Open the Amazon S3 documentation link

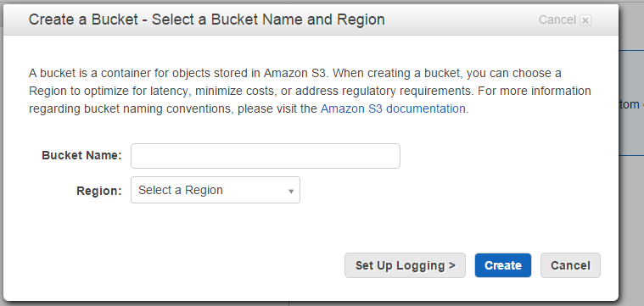tap(393, 108)
